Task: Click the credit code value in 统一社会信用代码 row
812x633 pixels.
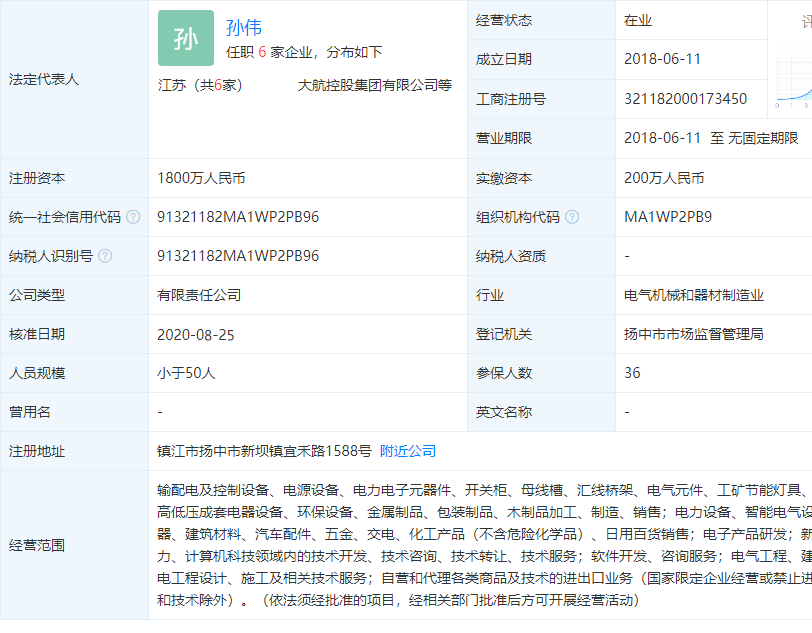Action: tap(238, 217)
